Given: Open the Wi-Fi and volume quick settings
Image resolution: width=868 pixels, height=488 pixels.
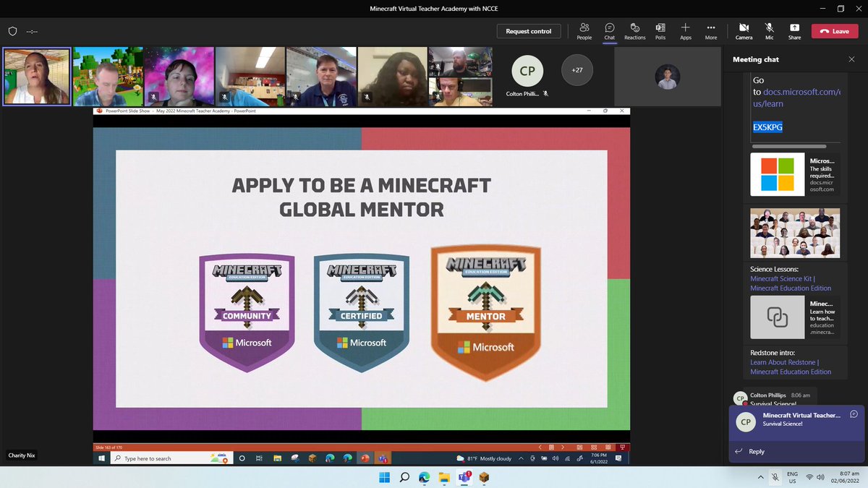Looking at the screenshot, I should pos(816,477).
